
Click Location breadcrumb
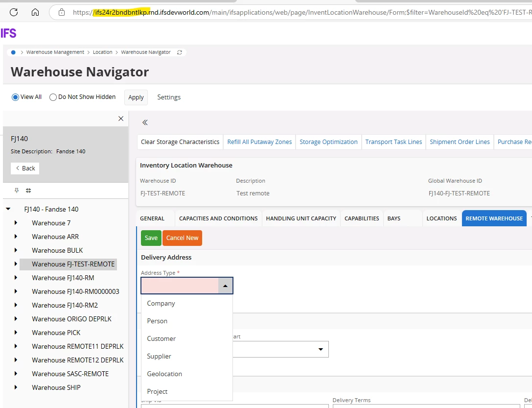coord(102,52)
